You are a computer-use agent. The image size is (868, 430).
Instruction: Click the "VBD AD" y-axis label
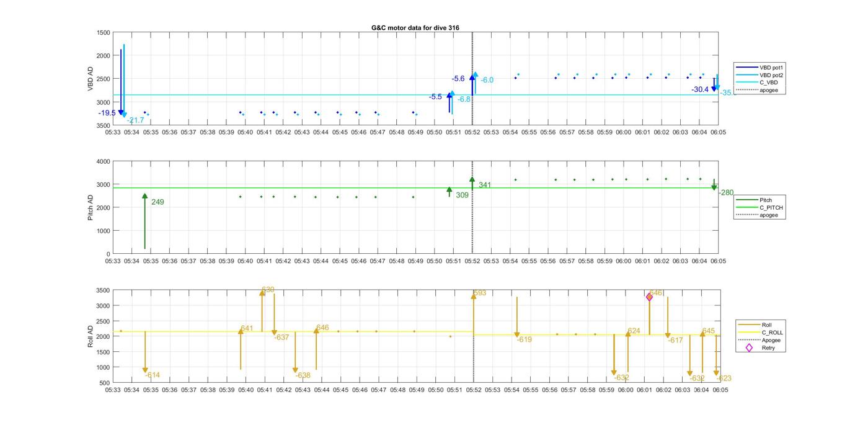tap(91, 79)
